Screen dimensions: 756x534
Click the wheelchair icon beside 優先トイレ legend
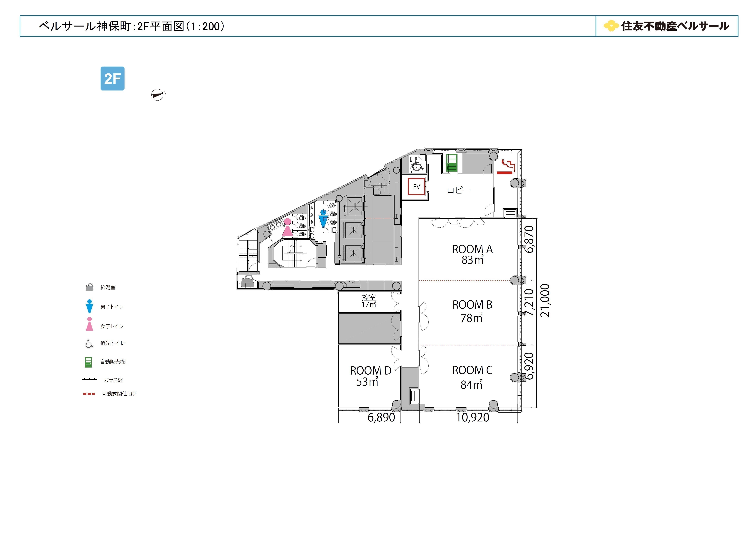click(x=89, y=344)
